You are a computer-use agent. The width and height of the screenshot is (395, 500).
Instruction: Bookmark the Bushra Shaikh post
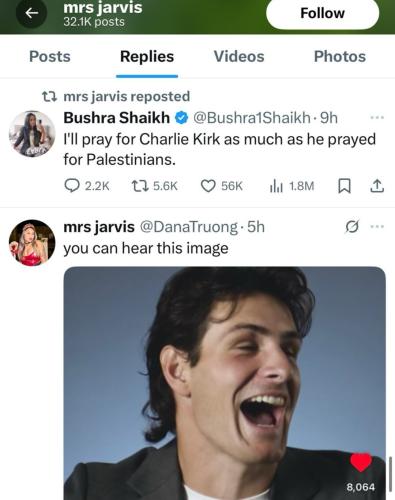pyautogui.click(x=344, y=186)
